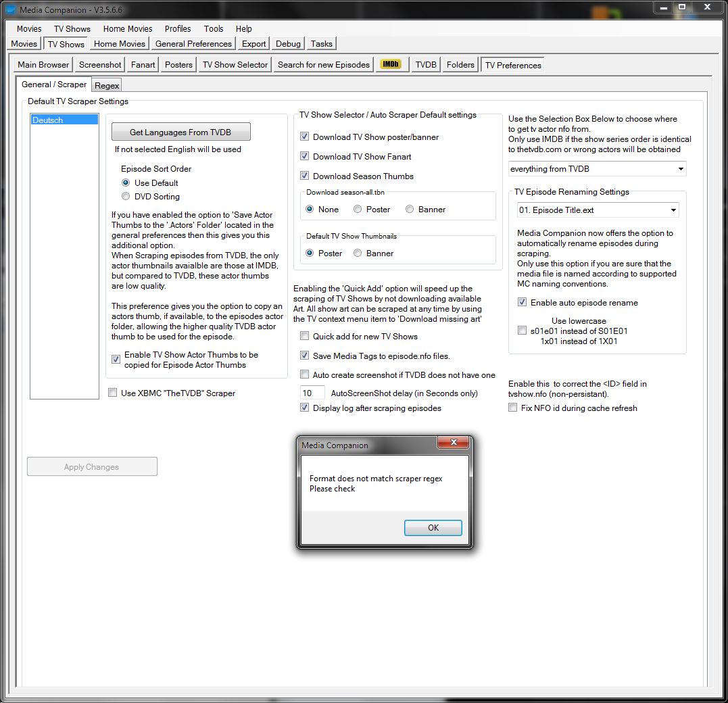Open the IMDb tab icon

[x=391, y=64]
